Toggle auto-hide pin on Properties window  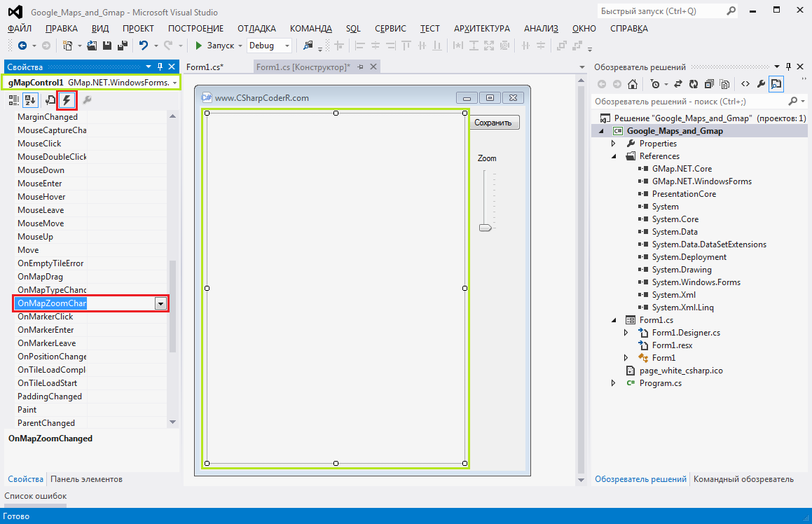pos(159,67)
